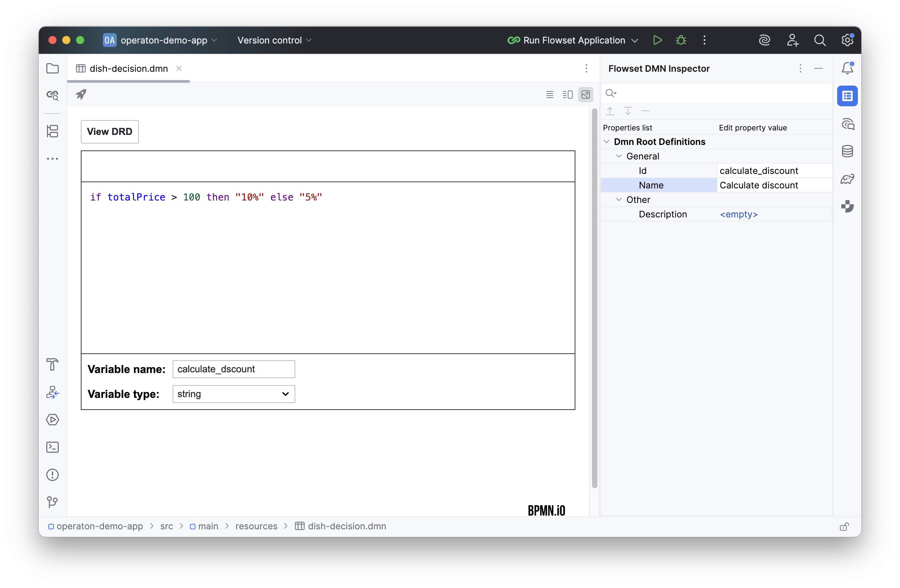The height and width of the screenshot is (588, 900).
Task: Switch DMN editor to list view mode
Action: [x=549, y=95]
